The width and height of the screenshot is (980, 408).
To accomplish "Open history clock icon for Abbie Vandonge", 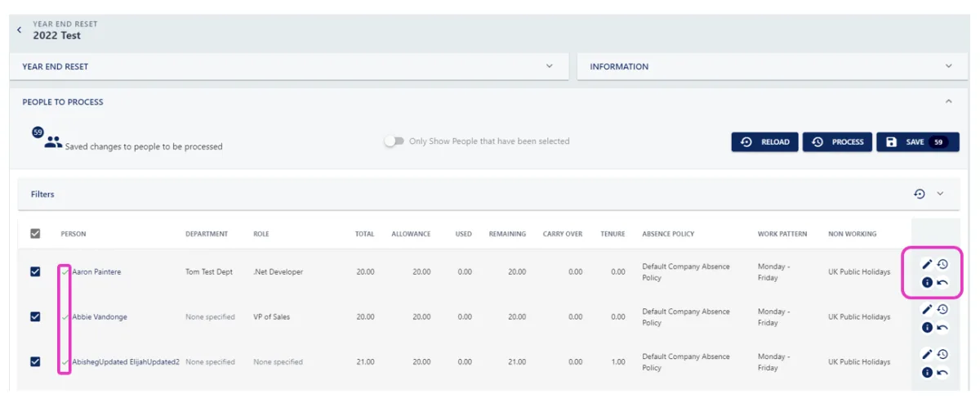I will tap(942, 309).
